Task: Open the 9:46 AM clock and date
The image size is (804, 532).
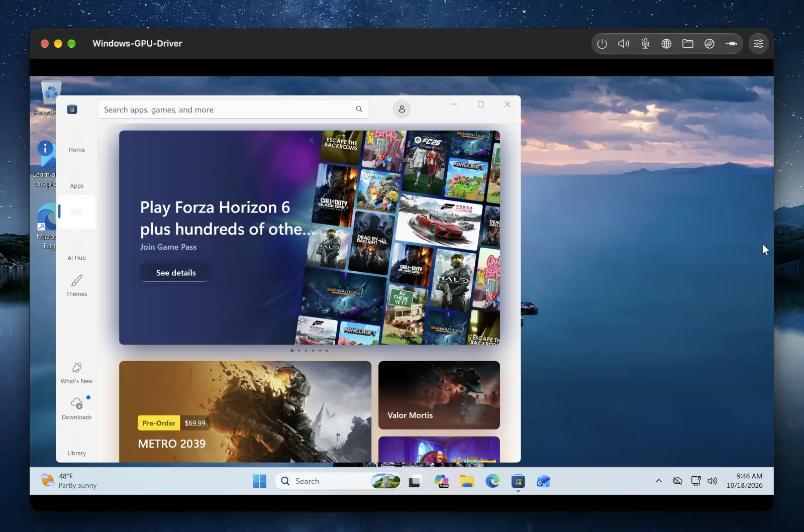Action: point(744,481)
